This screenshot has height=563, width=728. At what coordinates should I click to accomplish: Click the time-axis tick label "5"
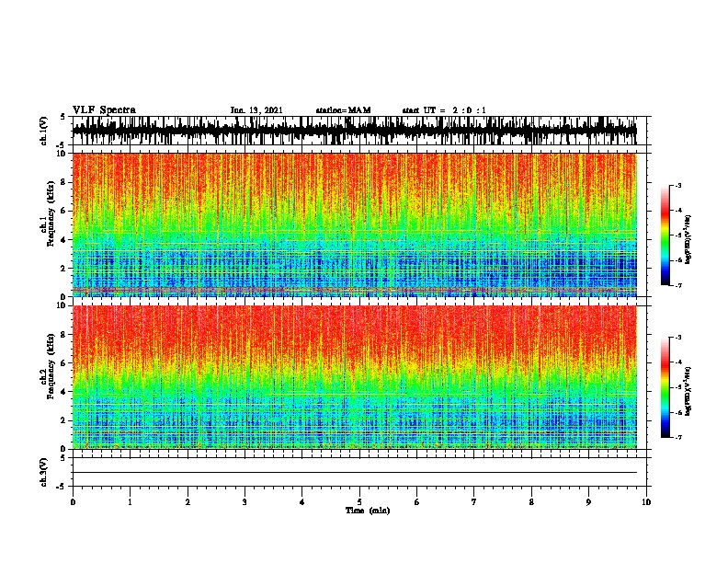pos(359,502)
